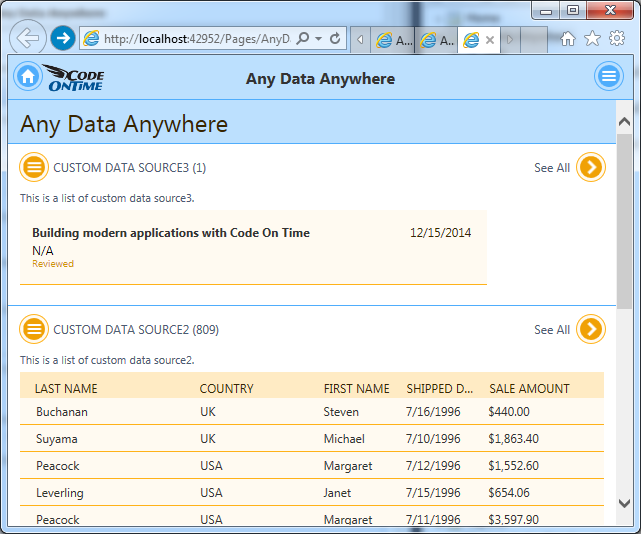Click orange arrow next to Custom Data Source3

591,167
